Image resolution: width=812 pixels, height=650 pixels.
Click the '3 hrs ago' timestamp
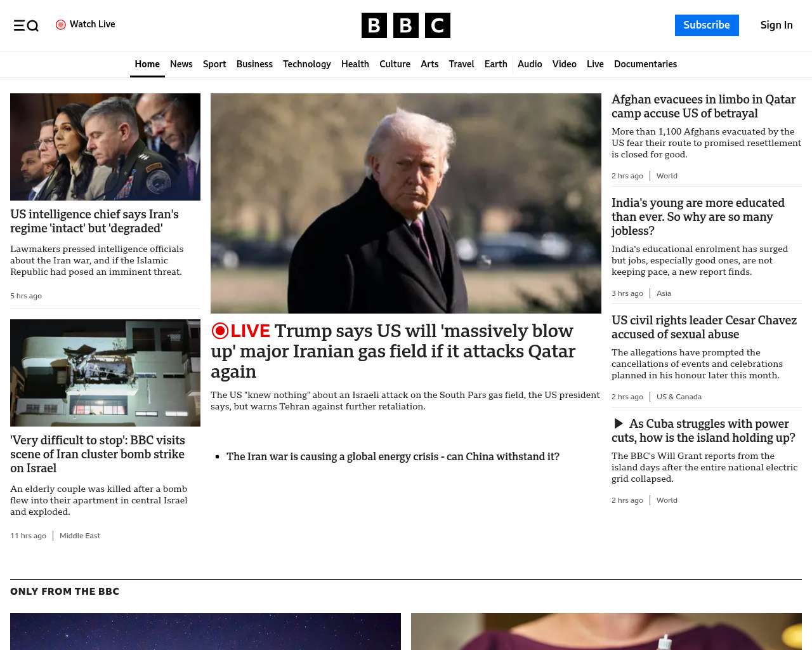pos(627,293)
